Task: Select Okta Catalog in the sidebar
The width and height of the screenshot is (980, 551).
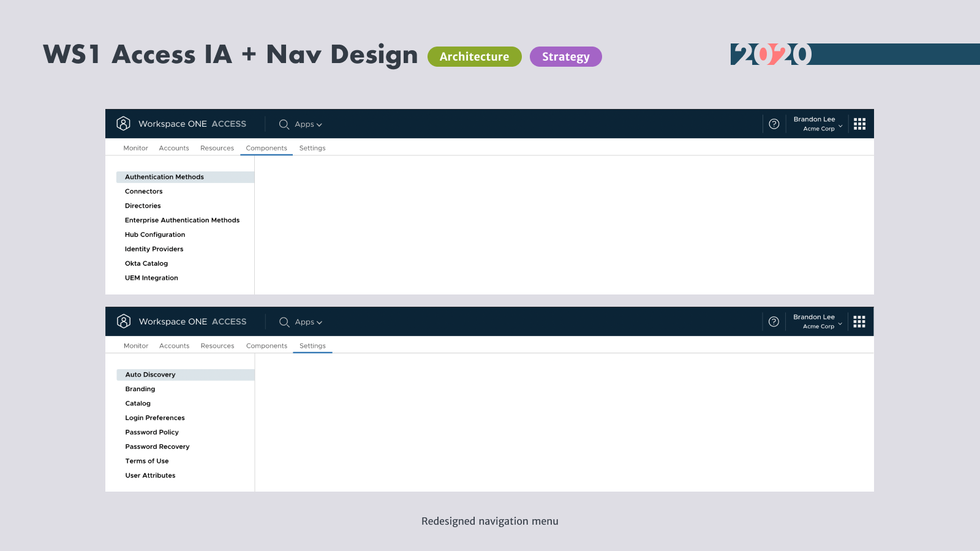Action: click(x=146, y=263)
